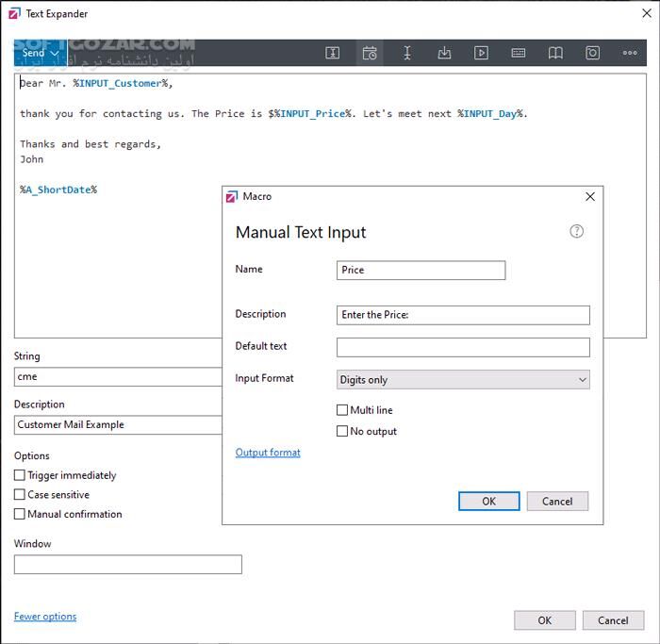Click the help question mark in Macro dialog
The width and height of the screenshot is (660, 644).
pyautogui.click(x=577, y=232)
